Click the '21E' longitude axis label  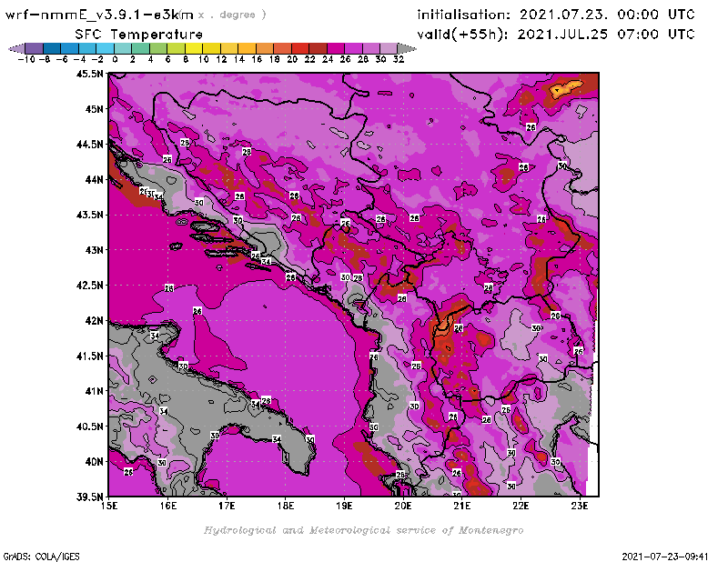point(462,506)
